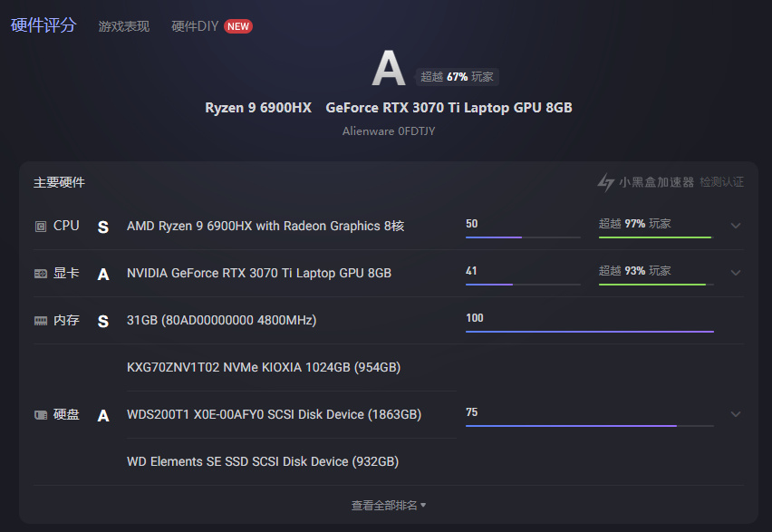Screen dimensions: 772x532
Task: Click the 小黑盒加速器 lightning logo
Action: coord(605,182)
